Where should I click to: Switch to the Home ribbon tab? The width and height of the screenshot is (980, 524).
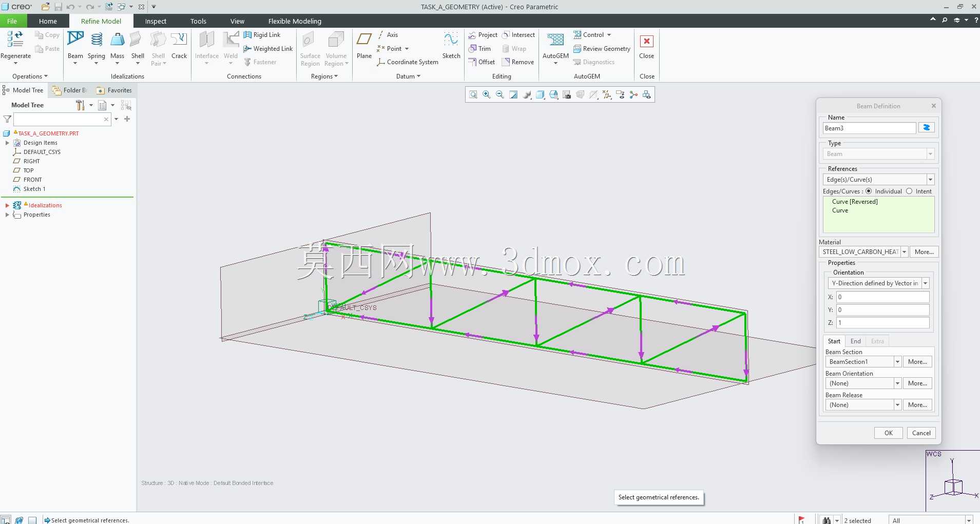coord(48,21)
